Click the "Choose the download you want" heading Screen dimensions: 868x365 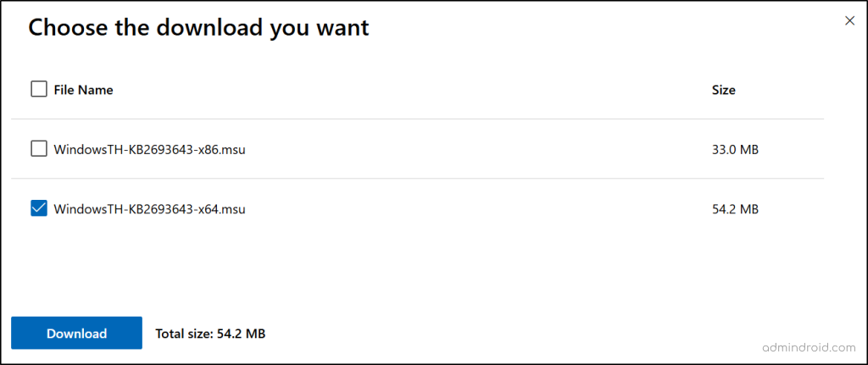[199, 28]
